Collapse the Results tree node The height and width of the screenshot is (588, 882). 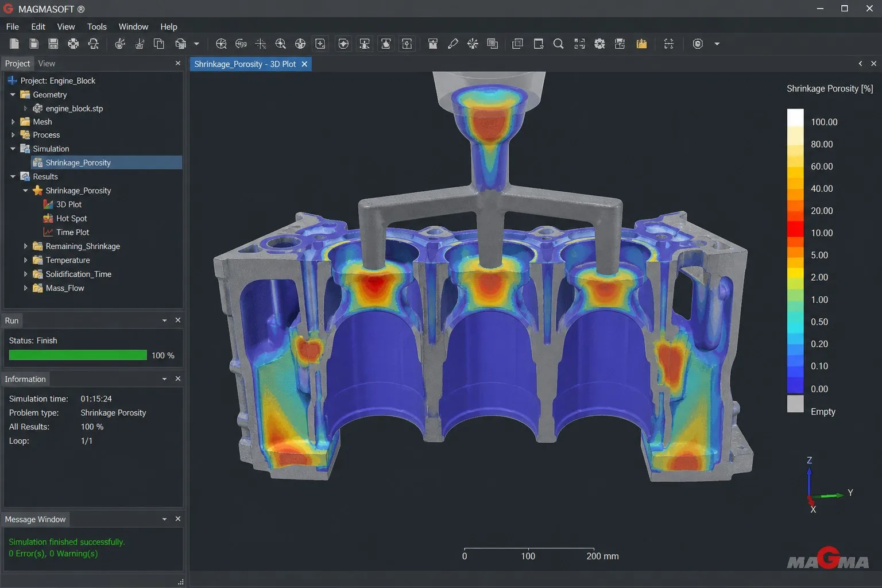coord(13,176)
